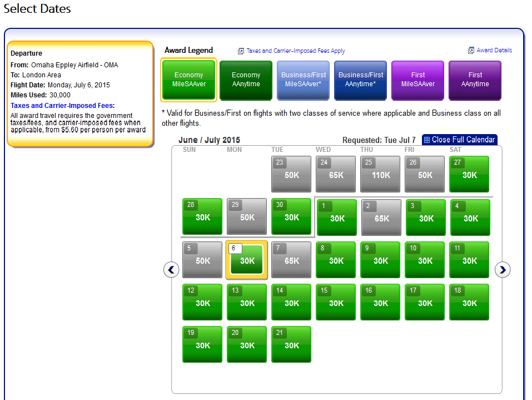532x400 pixels.
Task: Pick June 25 date at 110K
Action: tap(380, 174)
